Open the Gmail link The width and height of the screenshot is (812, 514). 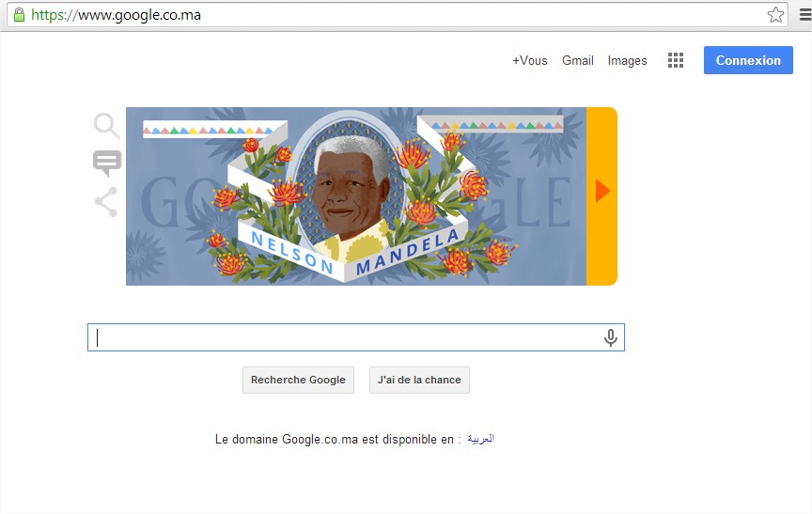click(578, 60)
